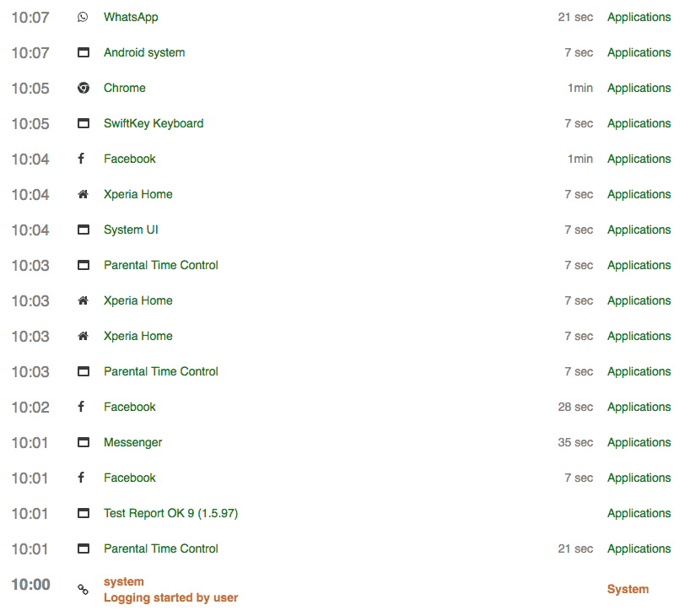Click the Android system icon
Image resolution: width=690 pixels, height=616 pixels.
(x=82, y=52)
